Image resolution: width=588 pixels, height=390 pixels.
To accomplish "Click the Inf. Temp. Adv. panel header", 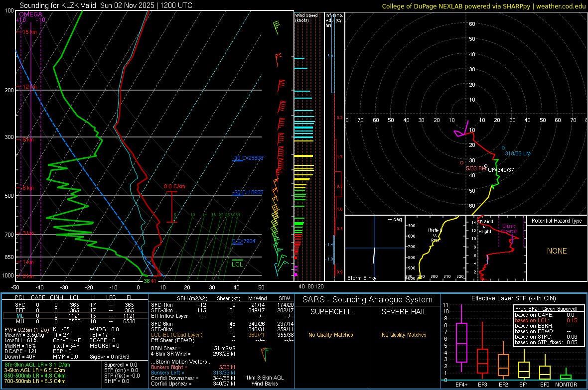I will click(x=334, y=20).
